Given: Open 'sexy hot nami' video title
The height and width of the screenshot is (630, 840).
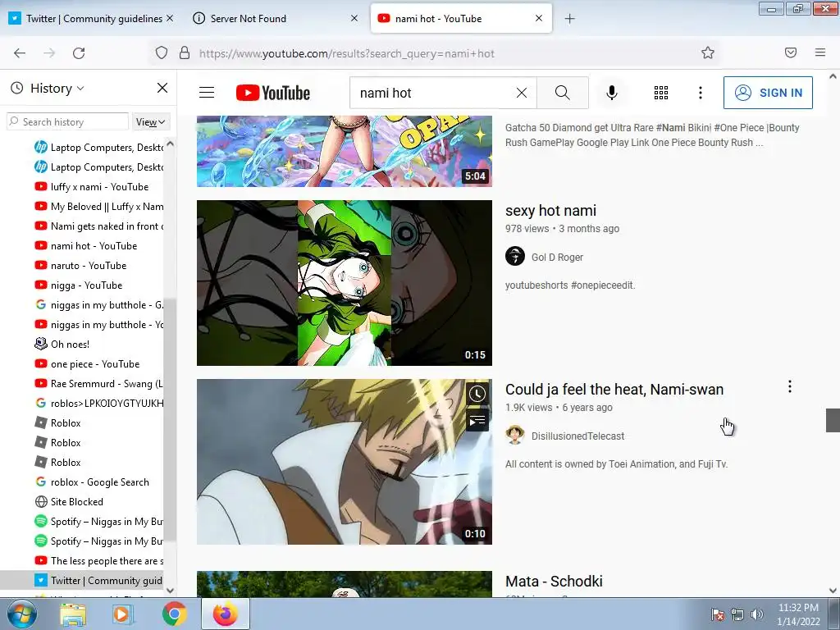Looking at the screenshot, I should 550,211.
